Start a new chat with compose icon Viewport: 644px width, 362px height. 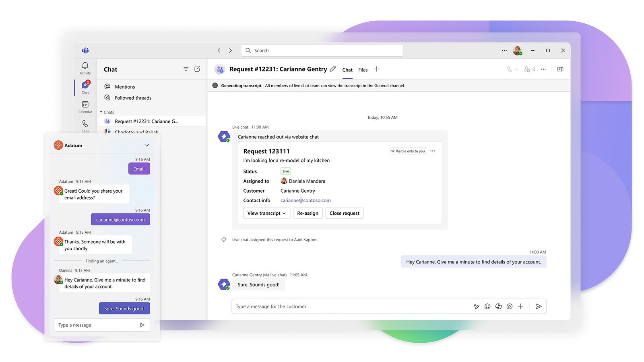[x=197, y=69]
